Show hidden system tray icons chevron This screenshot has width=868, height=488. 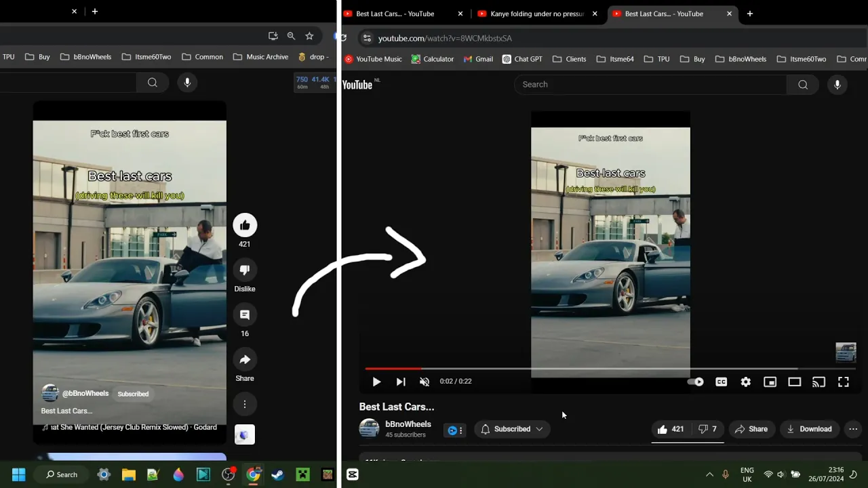point(709,474)
